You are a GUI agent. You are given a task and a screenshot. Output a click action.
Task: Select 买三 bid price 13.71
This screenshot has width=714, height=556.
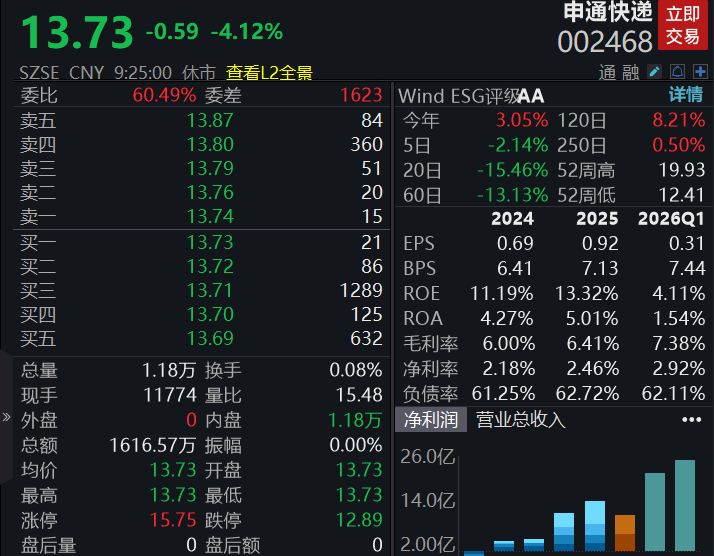click(210, 291)
